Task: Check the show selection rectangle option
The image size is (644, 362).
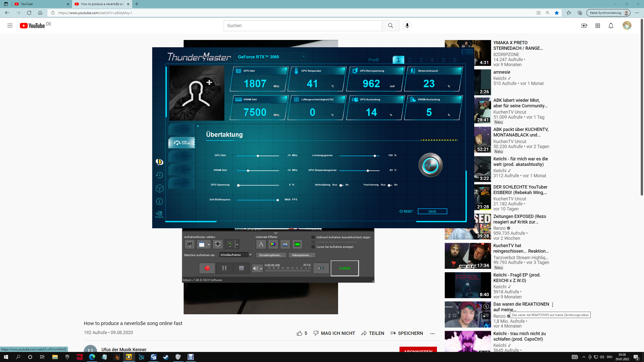Action: click(x=313, y=237)
